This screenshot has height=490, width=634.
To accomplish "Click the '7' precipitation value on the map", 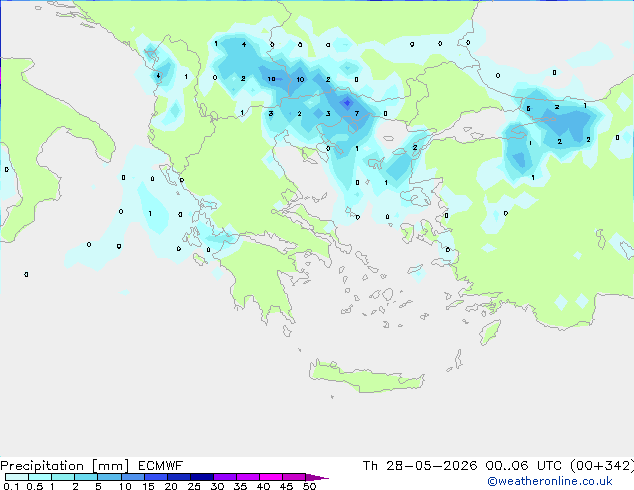I will 357,114.
